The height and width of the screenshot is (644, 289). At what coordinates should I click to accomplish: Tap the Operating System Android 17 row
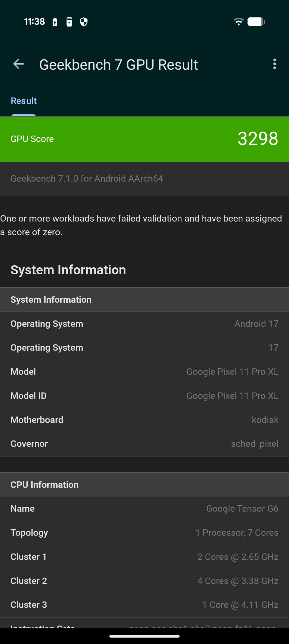click(x=144, y=324)
